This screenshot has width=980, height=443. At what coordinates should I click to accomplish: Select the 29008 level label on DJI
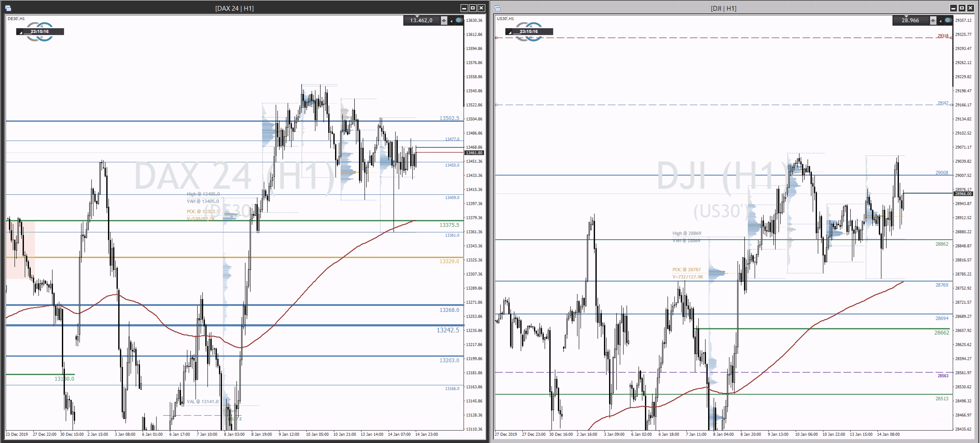click(942, 173)
